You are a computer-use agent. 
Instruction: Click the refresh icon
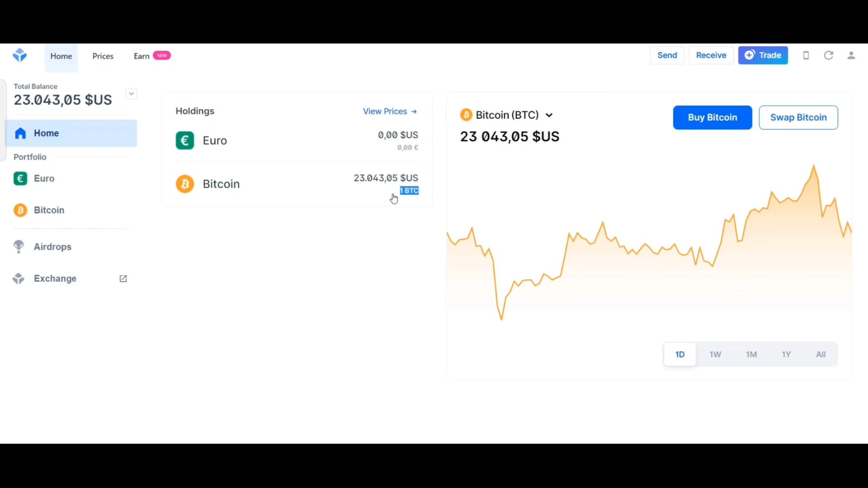click(x=828, y=55)
